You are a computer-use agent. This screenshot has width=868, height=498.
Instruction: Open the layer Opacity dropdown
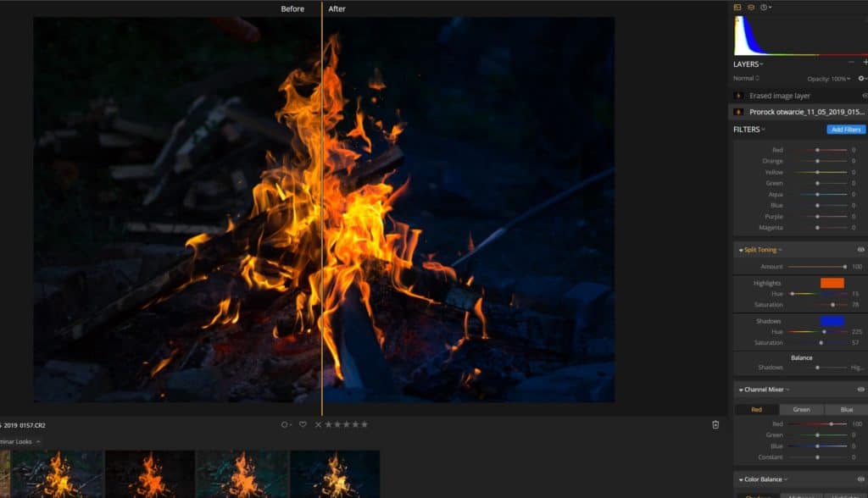pos(829,79)
